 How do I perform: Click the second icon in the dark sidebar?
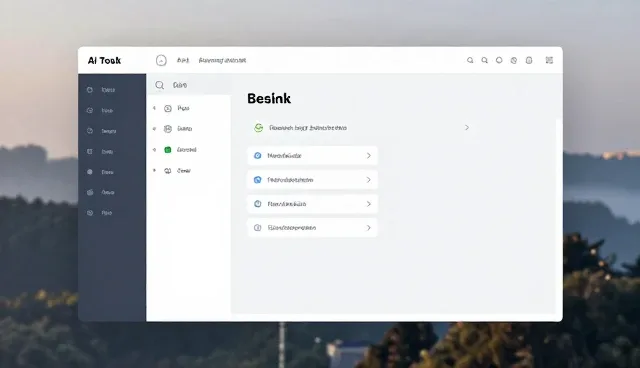tap(90, 111)
